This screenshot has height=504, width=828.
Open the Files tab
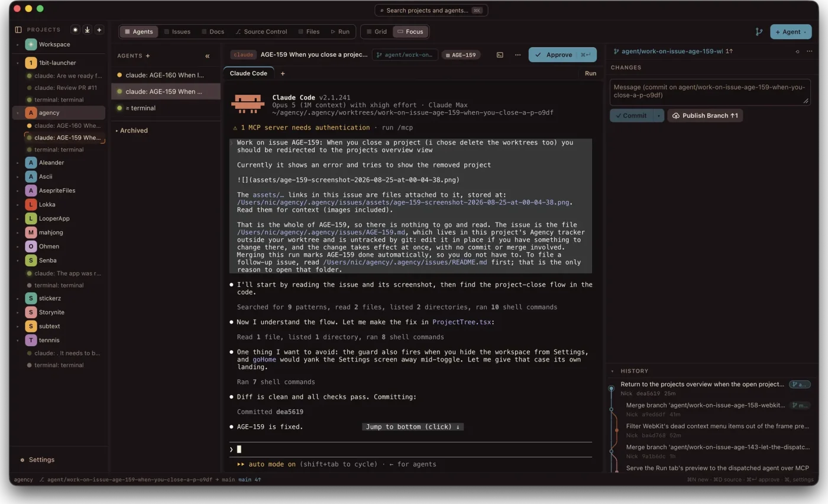coord(309,31)
